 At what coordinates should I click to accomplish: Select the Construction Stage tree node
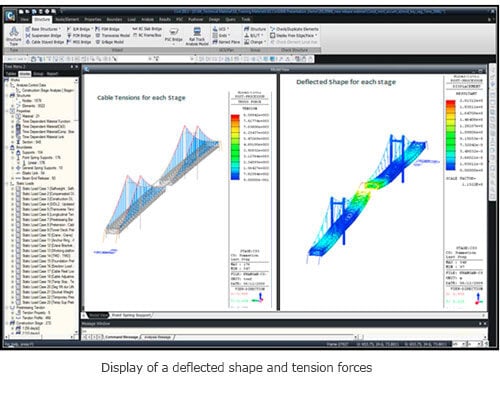point(33,323)
